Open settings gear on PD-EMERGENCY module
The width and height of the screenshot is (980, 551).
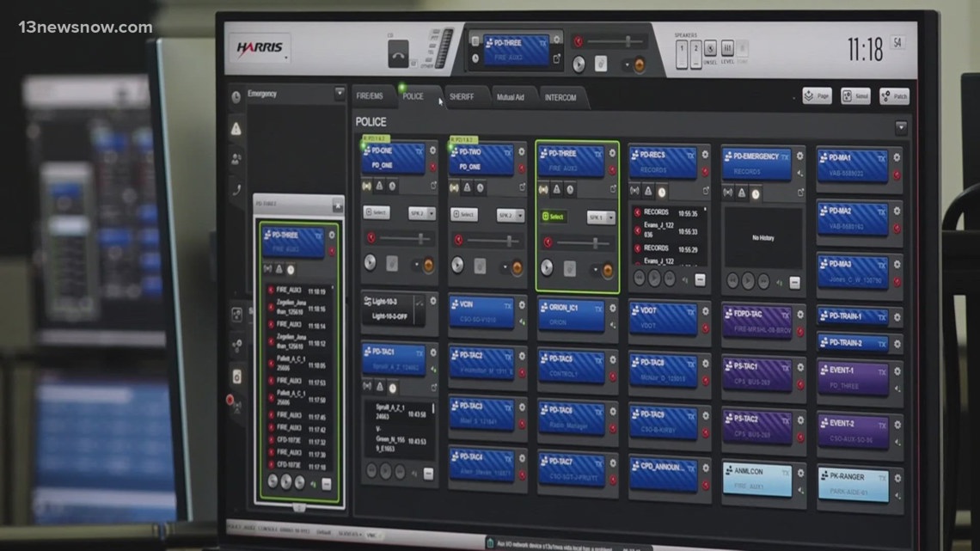(x=799, y=156)
